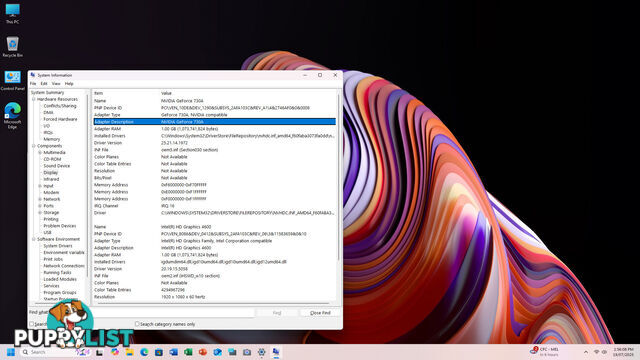Viewport: 640px width, 360px height.
Task: Click the vertical scrollbar of details pane
Action: [x=338, y=176]
